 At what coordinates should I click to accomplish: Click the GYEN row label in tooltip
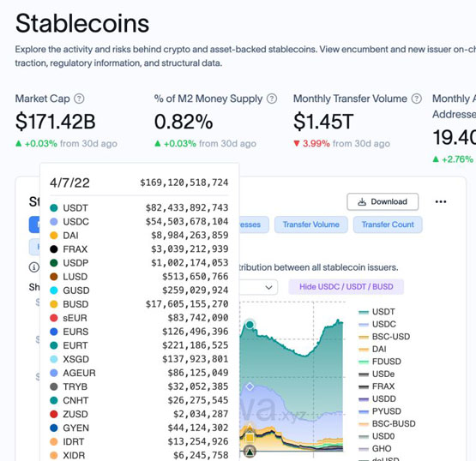76,428
